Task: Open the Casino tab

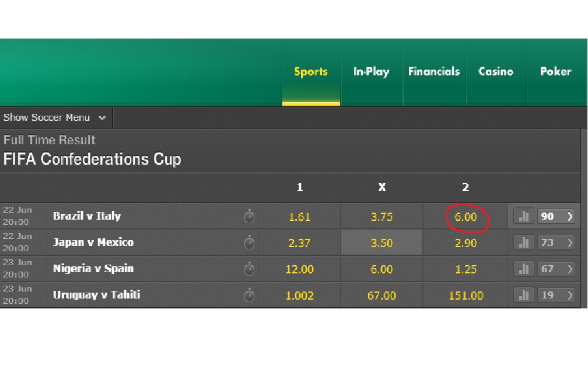Action: (x=496, y=72)
